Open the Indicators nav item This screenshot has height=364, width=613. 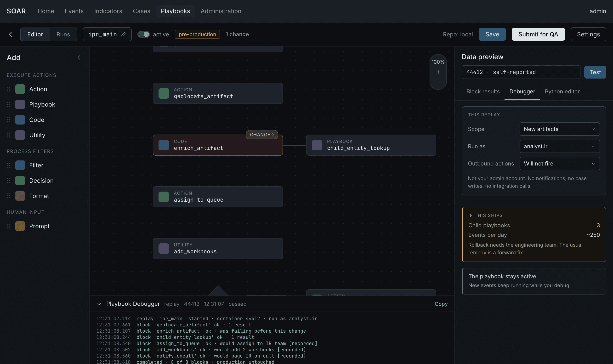click(108, 11)
